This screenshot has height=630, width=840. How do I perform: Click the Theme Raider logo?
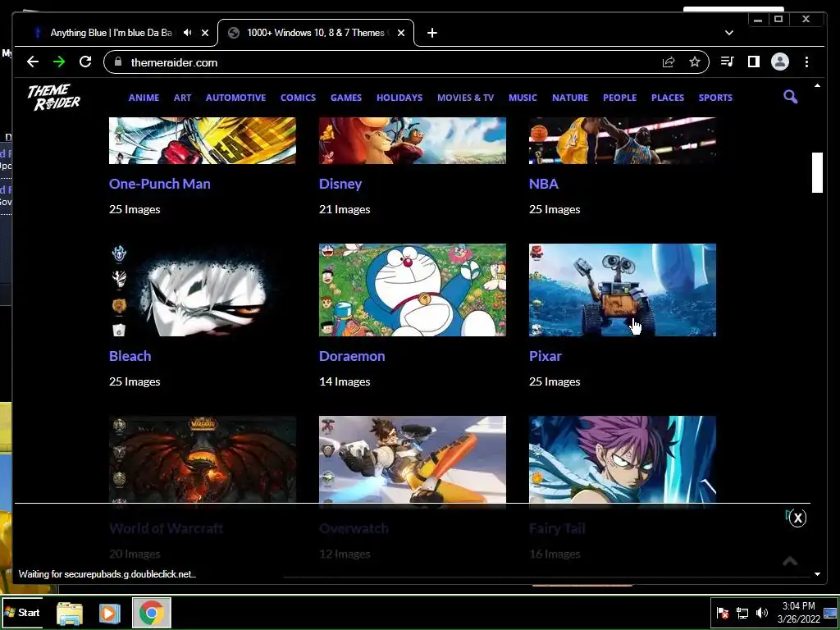53,97
